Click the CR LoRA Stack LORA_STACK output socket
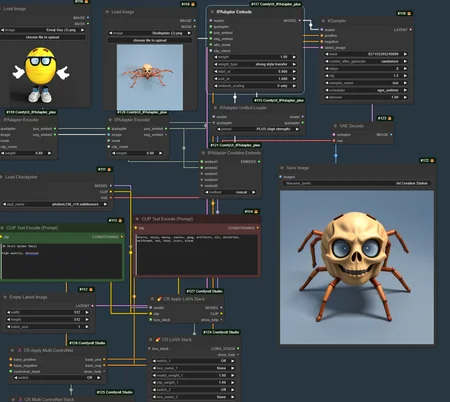The image size is (450, 402). click(238, 349)
